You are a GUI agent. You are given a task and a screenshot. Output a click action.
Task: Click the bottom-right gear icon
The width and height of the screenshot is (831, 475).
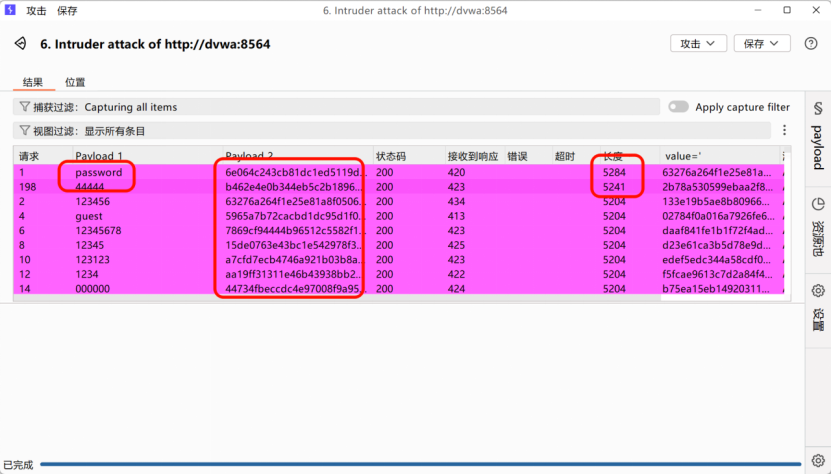point(817,460)
